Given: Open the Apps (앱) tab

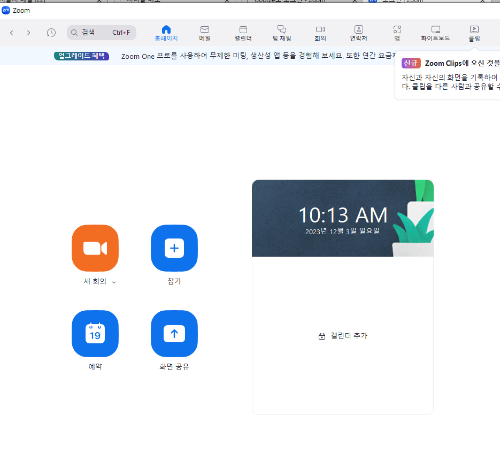Looking at the screenshot, I should coord(397,33).
